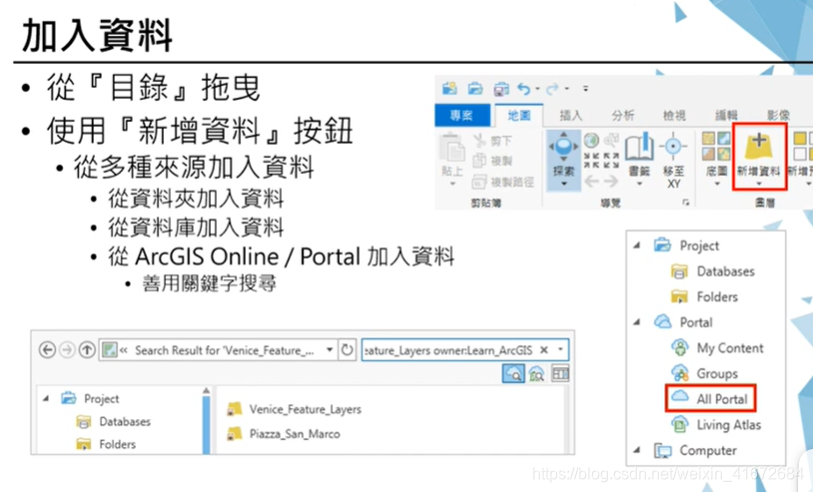
Task: Select the Explore (探索) navigation tool
Action: click(564, 155)
